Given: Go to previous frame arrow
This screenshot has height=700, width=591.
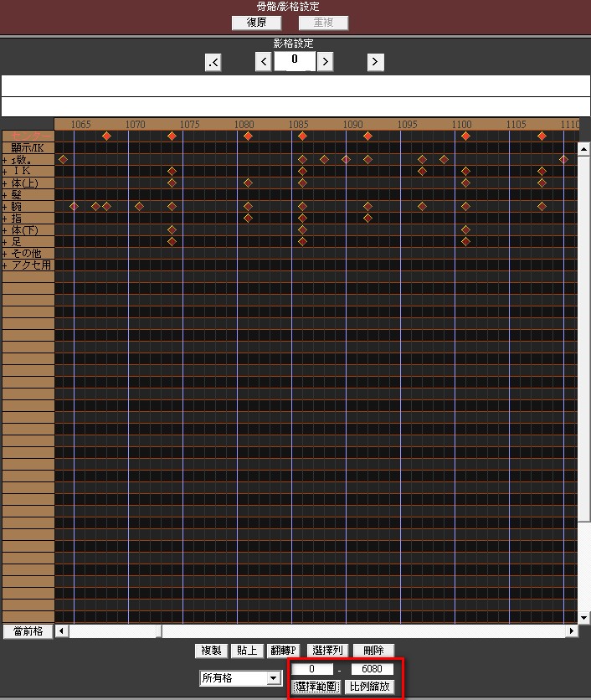Looking at the screenshot, I should coord(264,62).
